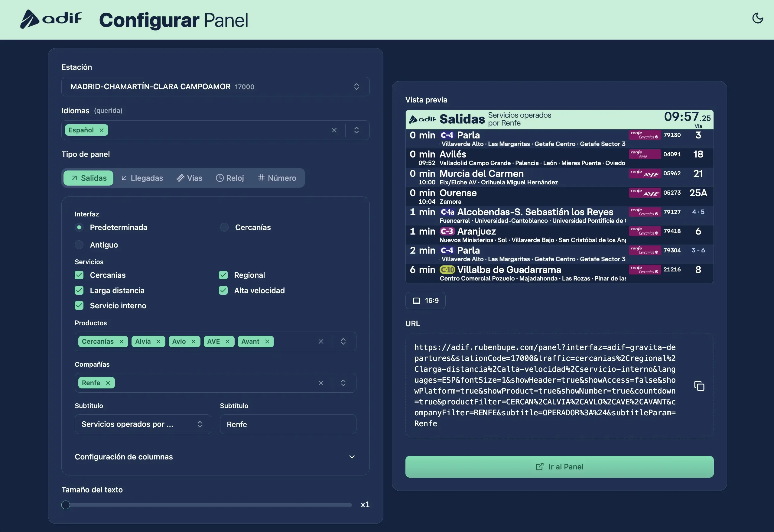Click the Ir al Panel button

click(559, 467)
